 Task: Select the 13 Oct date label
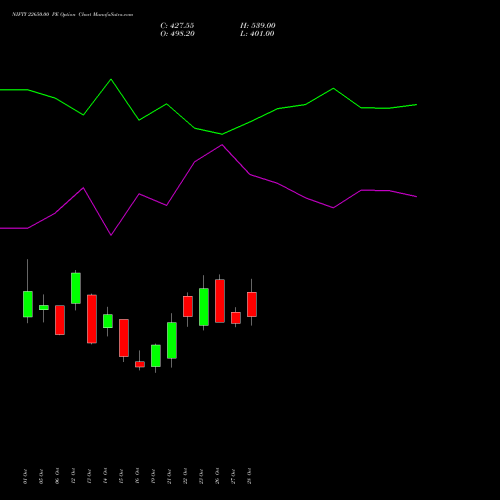89,476
